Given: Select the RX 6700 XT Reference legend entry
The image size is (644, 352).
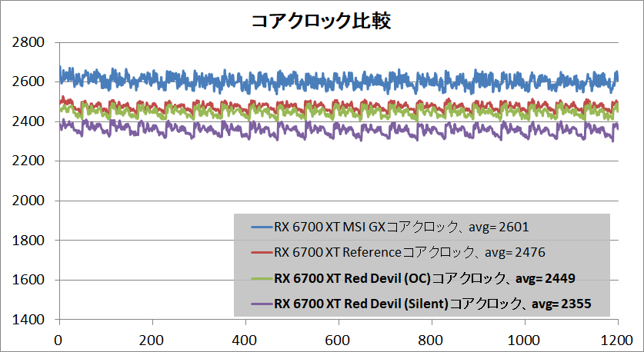Looking at the screenshot, I should click(399, 252).
